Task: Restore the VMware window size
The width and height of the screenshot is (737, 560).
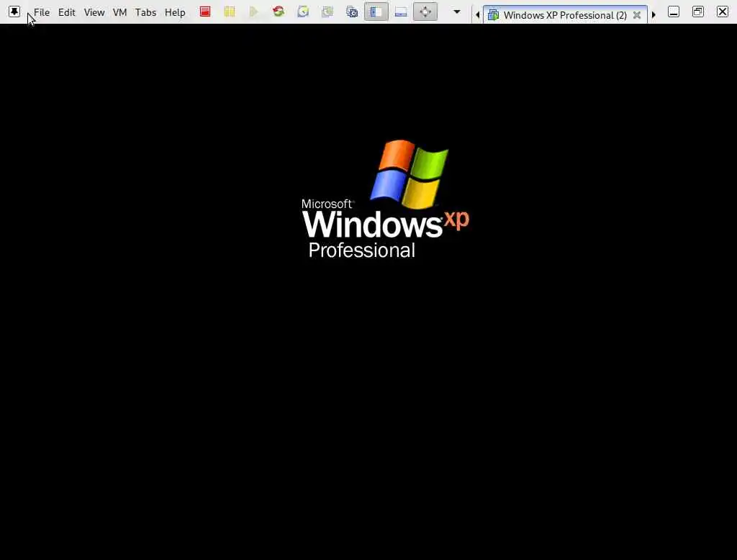Action: coord(698,12)
